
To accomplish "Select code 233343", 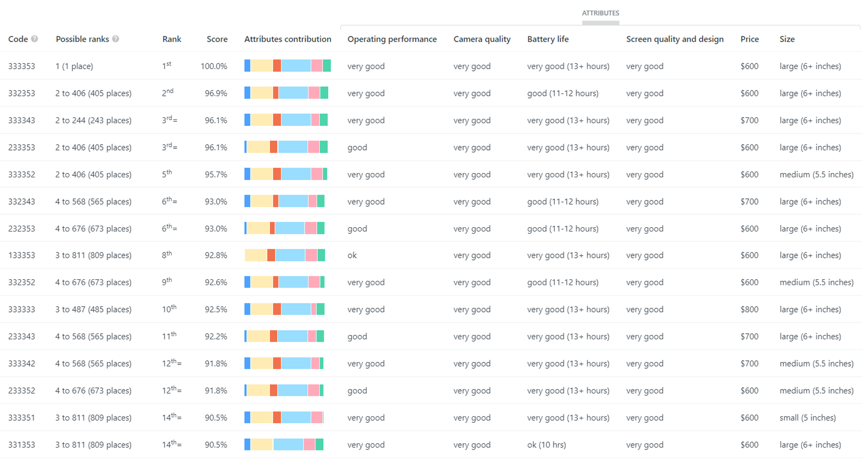I will pyautogui.click(x=21, y=337).
